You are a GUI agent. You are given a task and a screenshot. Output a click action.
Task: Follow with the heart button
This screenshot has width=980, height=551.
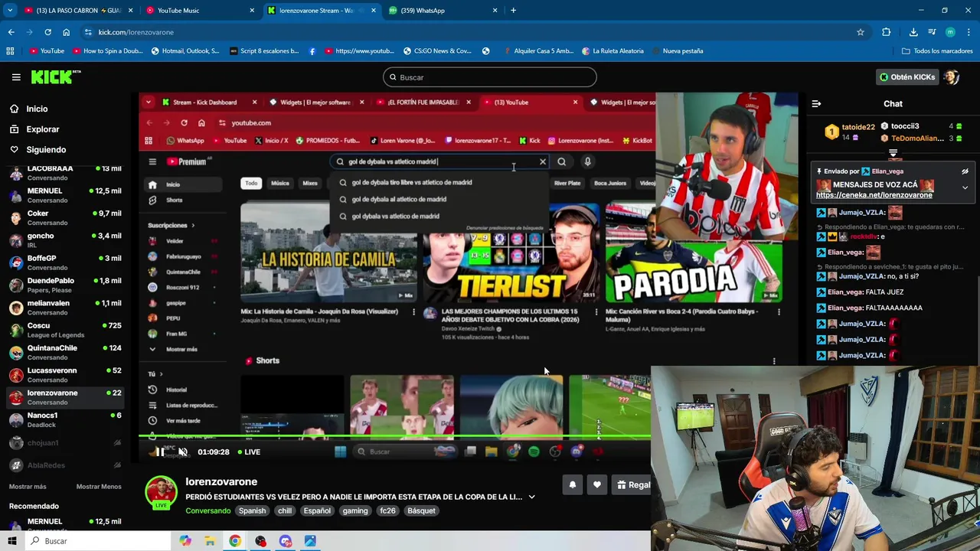[x=597, y=484]
